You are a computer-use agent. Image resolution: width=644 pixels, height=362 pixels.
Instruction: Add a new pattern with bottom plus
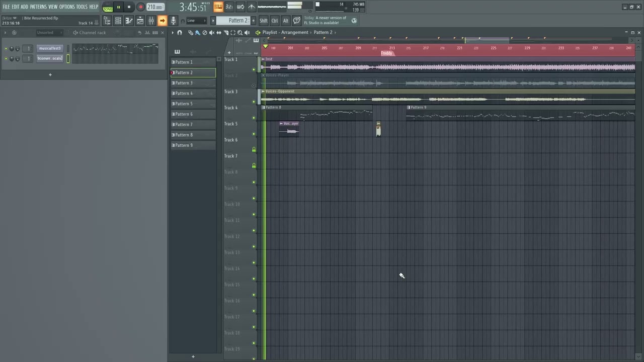pyautogui.click(x=193, y=356)
